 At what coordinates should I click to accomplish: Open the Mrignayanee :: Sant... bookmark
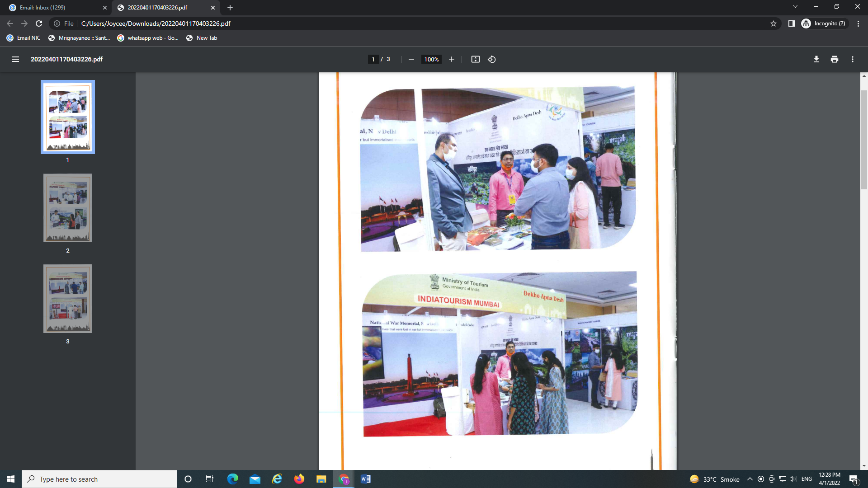click(79, 38)
